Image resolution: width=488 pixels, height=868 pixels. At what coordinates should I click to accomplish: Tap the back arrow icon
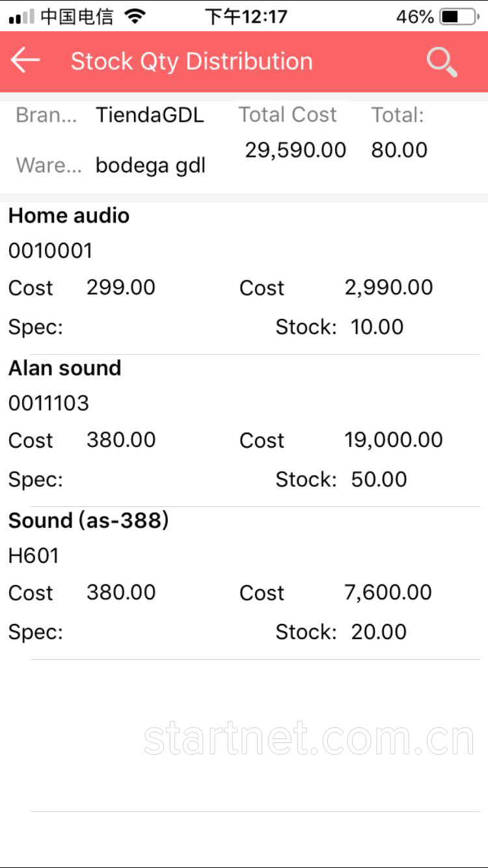pyautogui.click(x=25, y=61)
